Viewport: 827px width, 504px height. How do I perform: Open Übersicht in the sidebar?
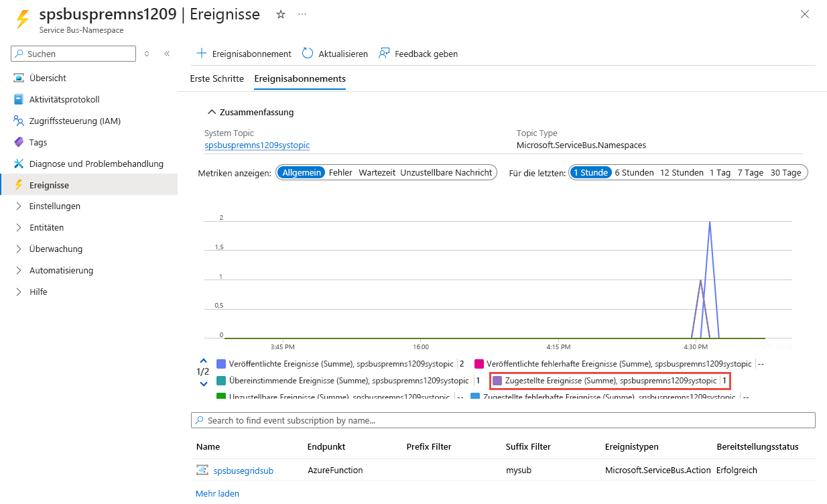tap(48, 78)
